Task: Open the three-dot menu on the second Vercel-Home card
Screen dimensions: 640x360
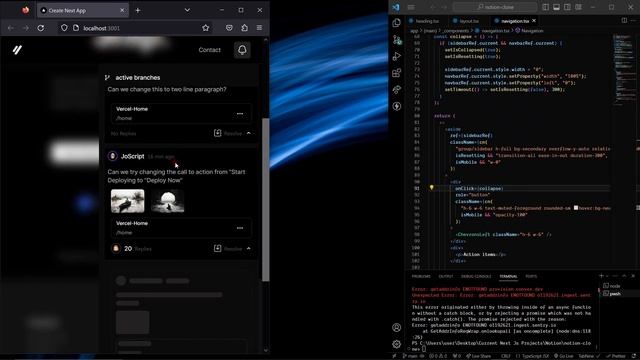Action: point(240,228)
